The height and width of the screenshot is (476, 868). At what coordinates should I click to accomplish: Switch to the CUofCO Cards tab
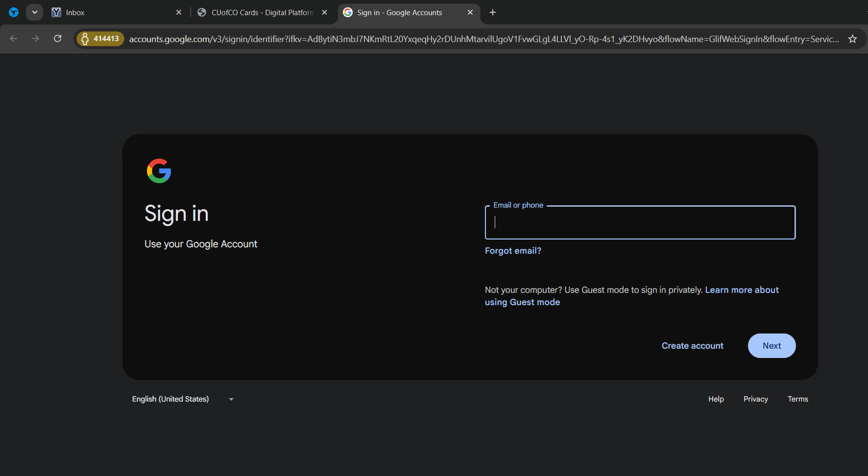pos(260,12)
